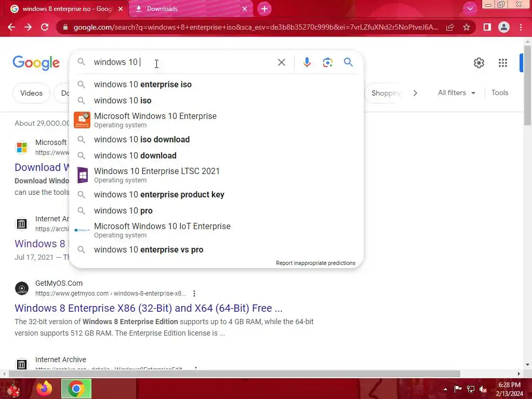Click the muted volume tray icon
This screenshot has width=532, height=399.
click(483, 389)
